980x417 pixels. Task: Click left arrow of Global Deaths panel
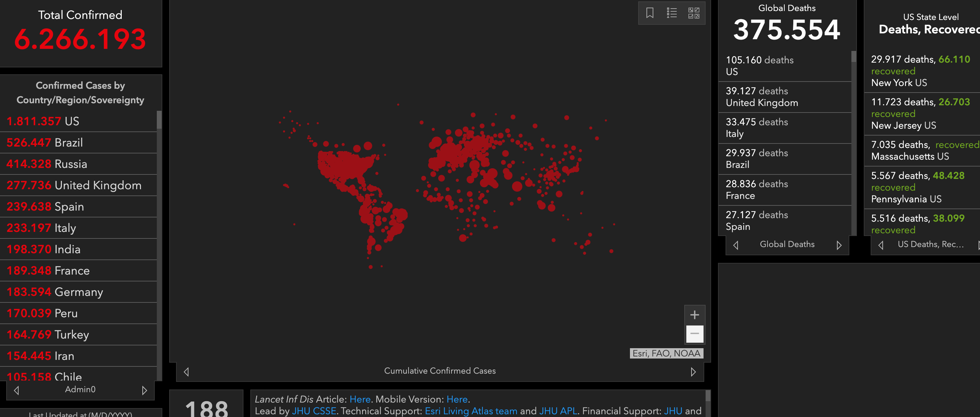click(x=736, y=245)
